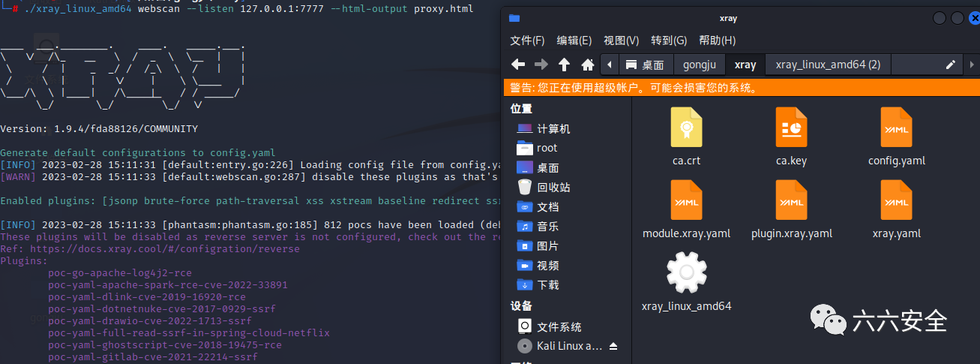Click the Enabled plugins line in terminal
The height and width of the screenshot is (364, 980).
pos(250,200)
